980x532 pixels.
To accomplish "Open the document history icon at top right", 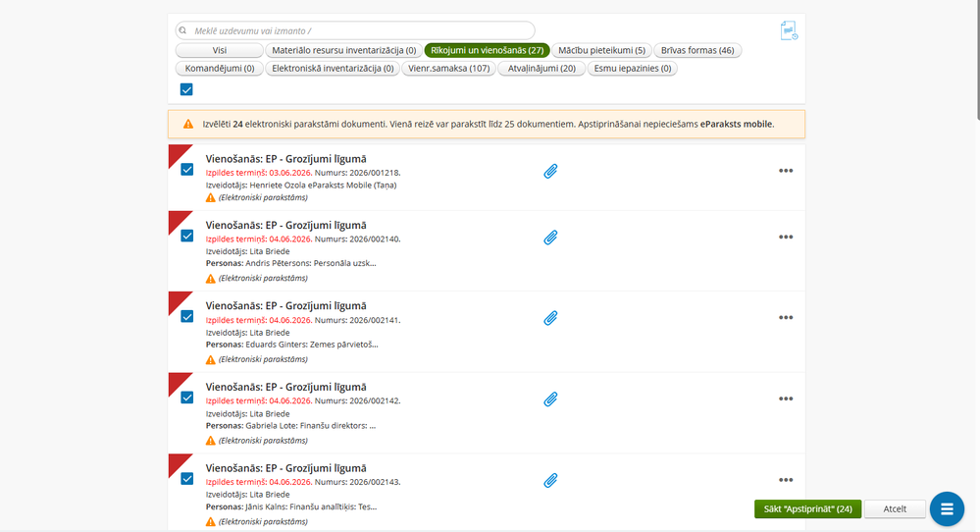I will tap(789, 30).
